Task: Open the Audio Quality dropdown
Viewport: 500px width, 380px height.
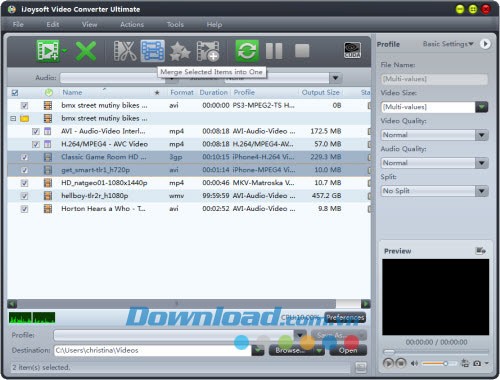Action: pos(482,163)
